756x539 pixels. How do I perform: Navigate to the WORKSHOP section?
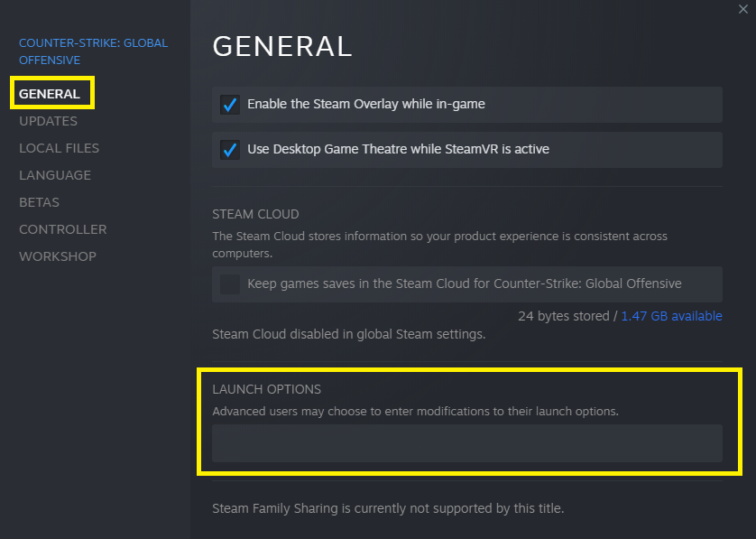pyautogui.click(x=57, y=256)
